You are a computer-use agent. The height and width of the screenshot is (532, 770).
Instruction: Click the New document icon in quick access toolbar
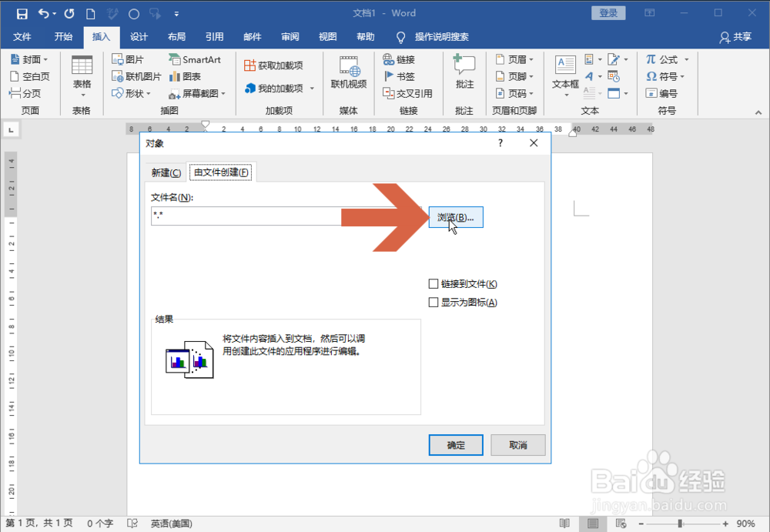point(90,14)
